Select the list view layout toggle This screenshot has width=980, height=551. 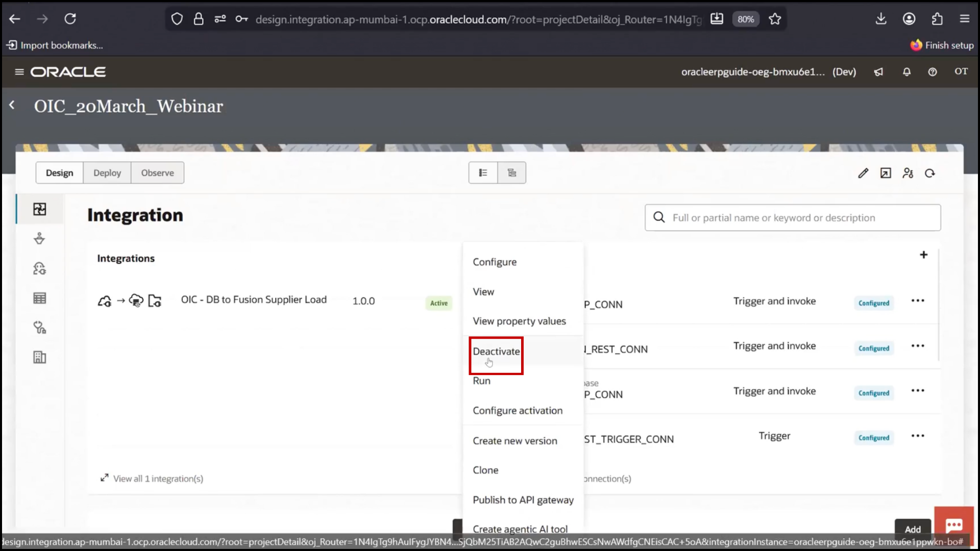click(x=483, y=173)
